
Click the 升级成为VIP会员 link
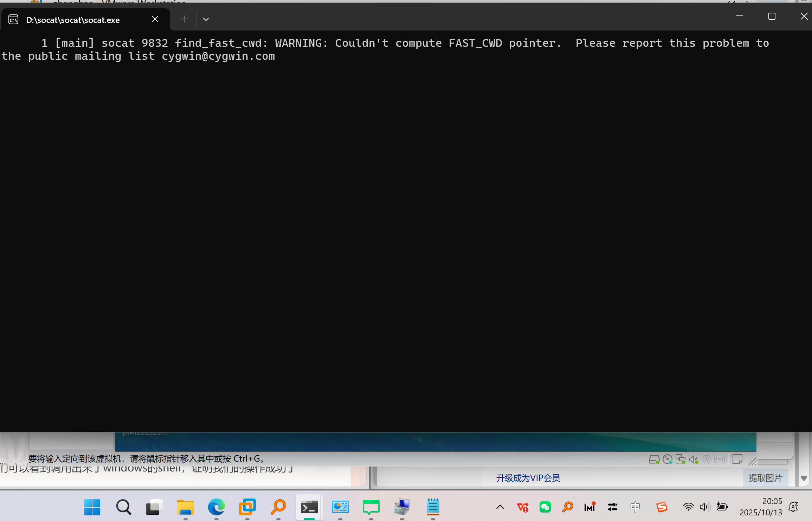pyautogui.click(x=528, y=478)
